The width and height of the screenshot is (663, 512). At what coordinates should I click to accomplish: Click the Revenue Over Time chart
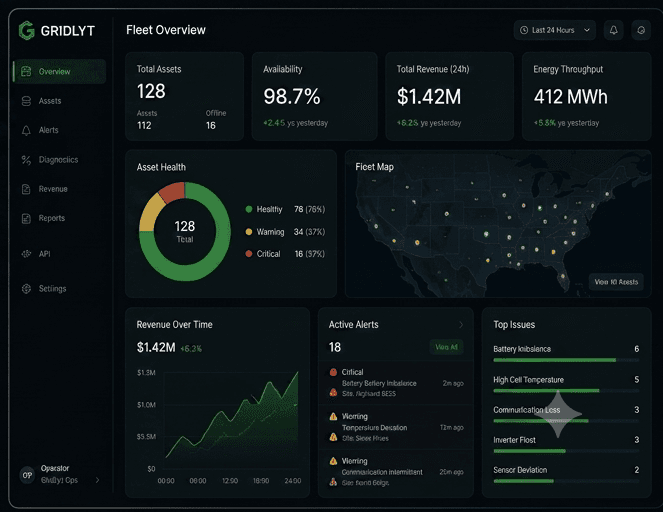232,421
